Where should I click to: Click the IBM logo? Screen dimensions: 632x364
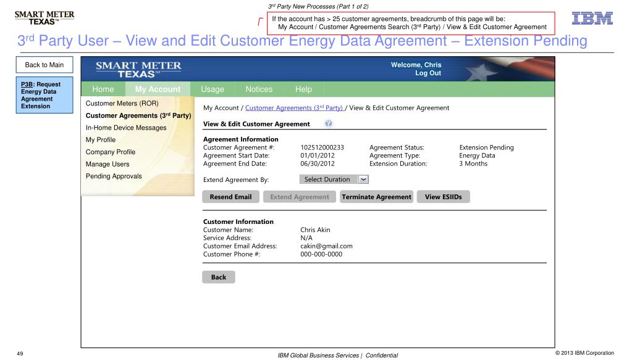pos(592,18)
